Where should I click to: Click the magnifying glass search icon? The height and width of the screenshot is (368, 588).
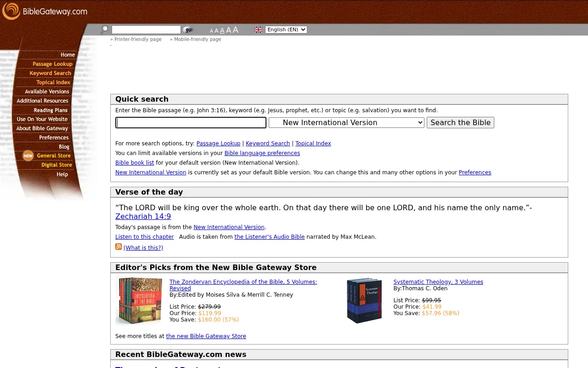coord(104,30)
